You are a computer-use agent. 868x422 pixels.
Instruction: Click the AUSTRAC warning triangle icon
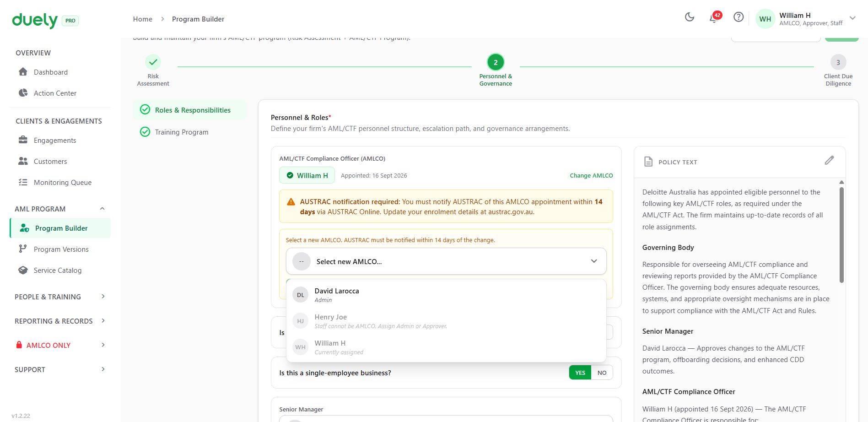point(291,202)
